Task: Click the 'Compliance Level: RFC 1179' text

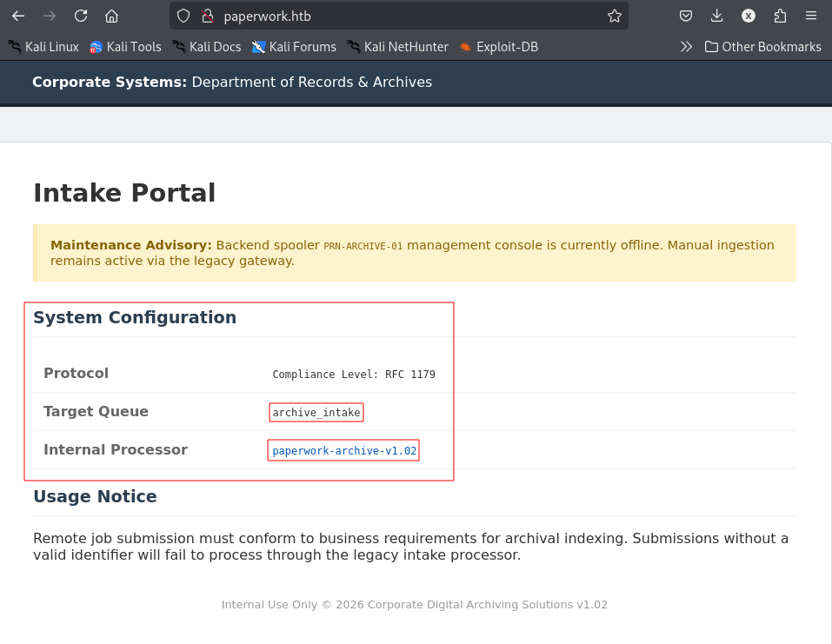Action: [x=354, y=375]
